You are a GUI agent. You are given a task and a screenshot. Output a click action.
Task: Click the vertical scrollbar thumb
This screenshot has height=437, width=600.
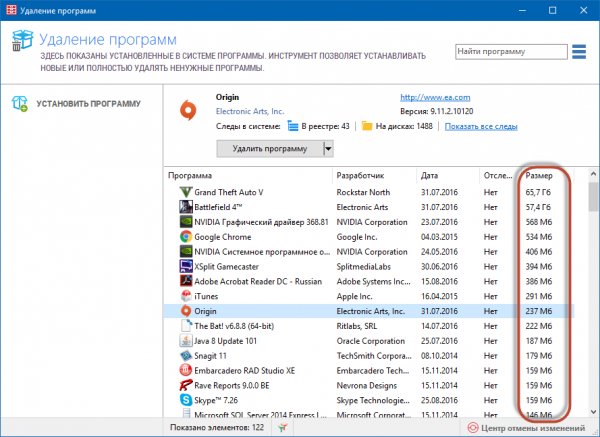[x=593, y=197]
